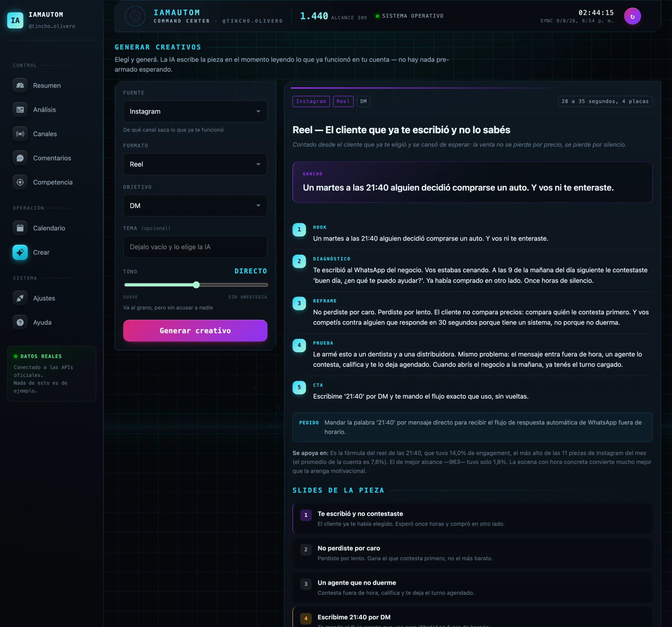This screenshot has width=672, height=627.
Task: Go to Canales in the sidebar
Action: coord(45,134)
